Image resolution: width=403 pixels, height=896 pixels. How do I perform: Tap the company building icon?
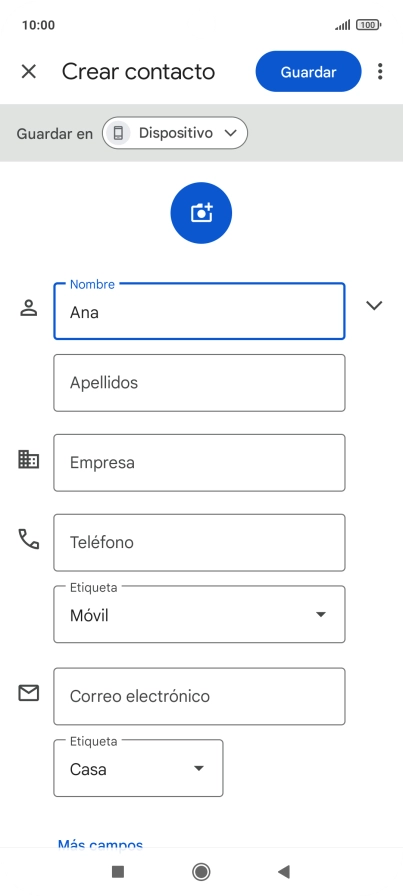[x=29, y=459]
